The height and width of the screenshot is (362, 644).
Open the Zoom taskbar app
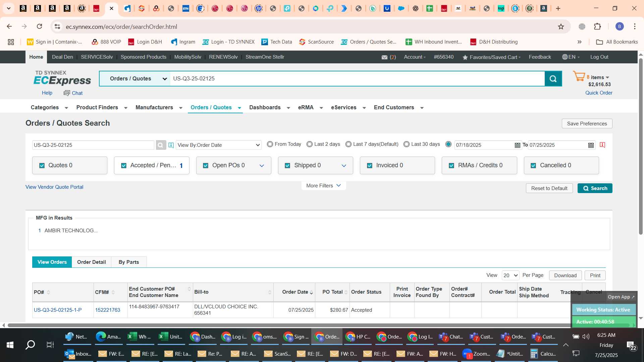(477, 354)
